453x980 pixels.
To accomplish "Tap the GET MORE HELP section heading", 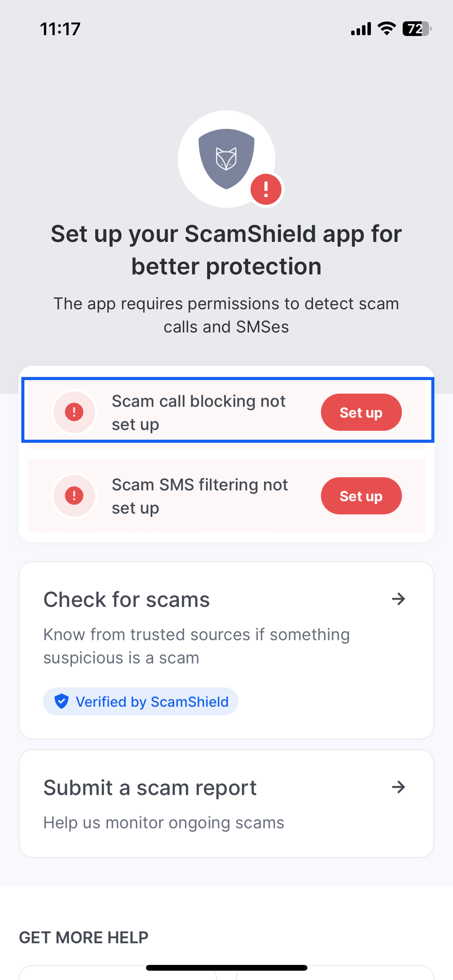I will [84, 937].
